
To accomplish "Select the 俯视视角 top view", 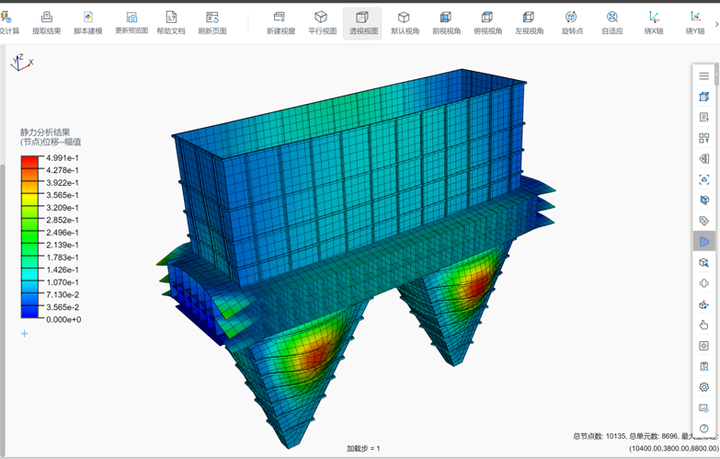I will pos(487,22).
